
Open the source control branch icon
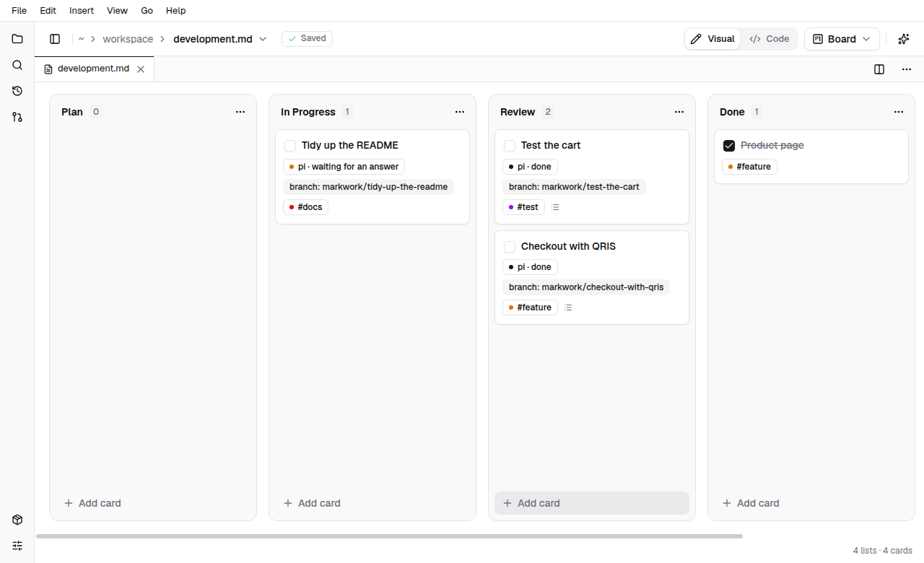pos(17,117)
